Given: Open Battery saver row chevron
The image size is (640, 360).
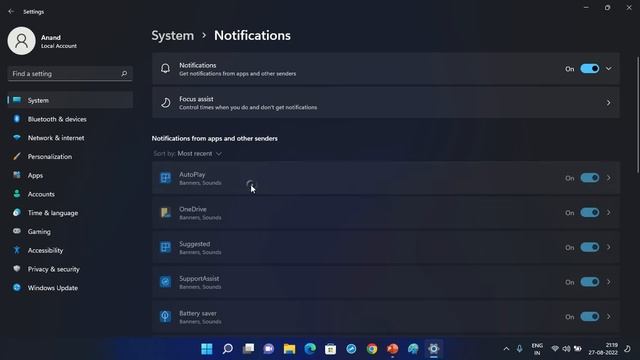Looking at the screenshot, I should 609,316.
